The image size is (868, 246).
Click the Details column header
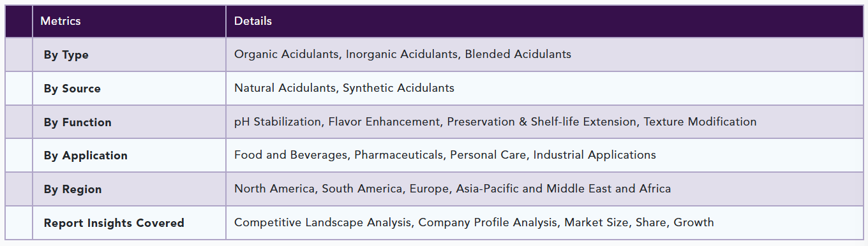point(253,21)
